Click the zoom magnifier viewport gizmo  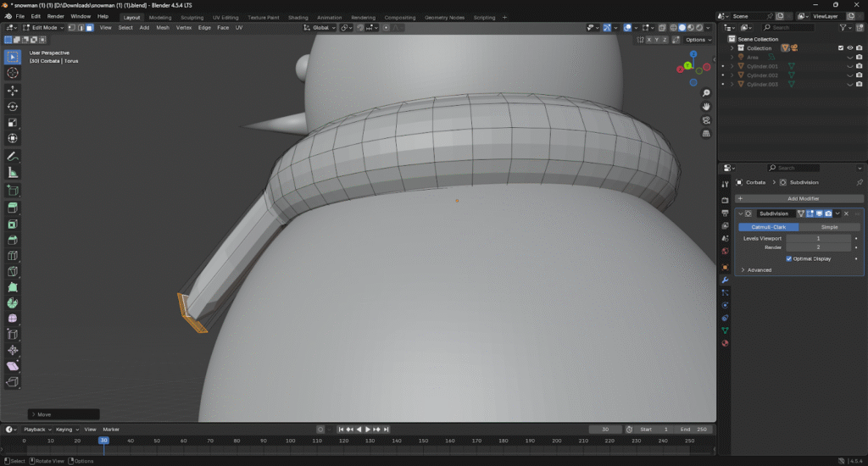click(706, 92)
